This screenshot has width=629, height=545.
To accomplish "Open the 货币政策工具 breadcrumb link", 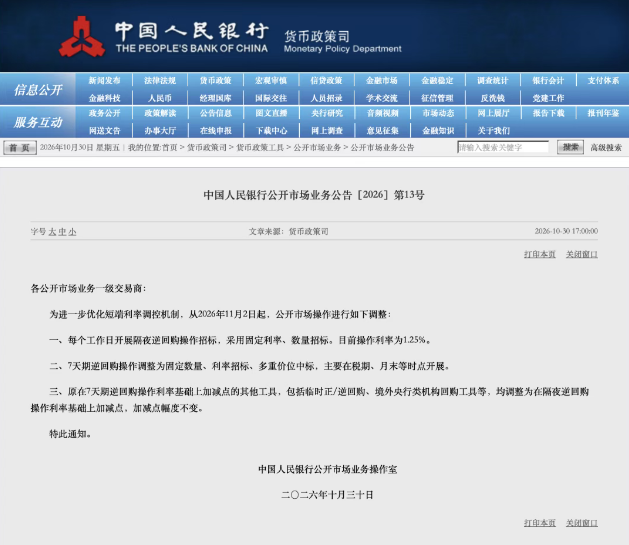I will [x=260, y=148].
